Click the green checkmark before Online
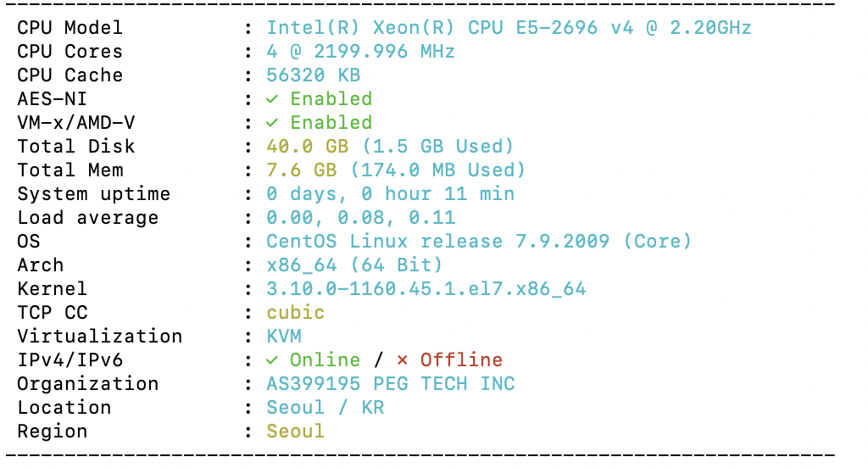The height and width of the screenshot is (468, 868). coord(271,360)
